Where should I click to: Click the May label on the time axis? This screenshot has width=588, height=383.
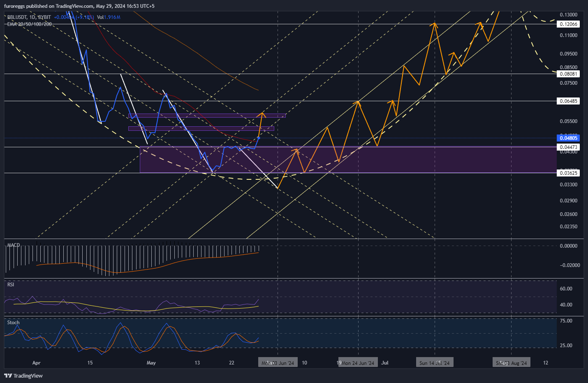(x=151, y=363)
